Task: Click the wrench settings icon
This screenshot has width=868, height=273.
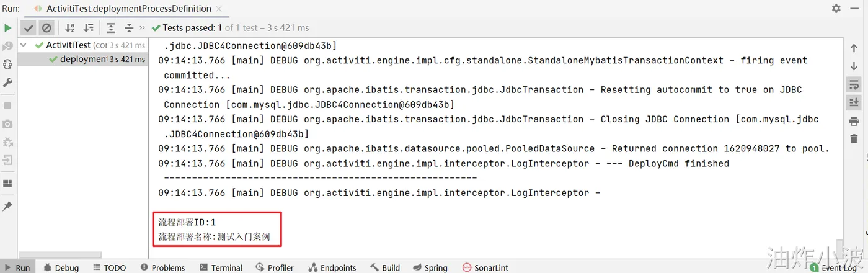Action: [x=7, y=83]
